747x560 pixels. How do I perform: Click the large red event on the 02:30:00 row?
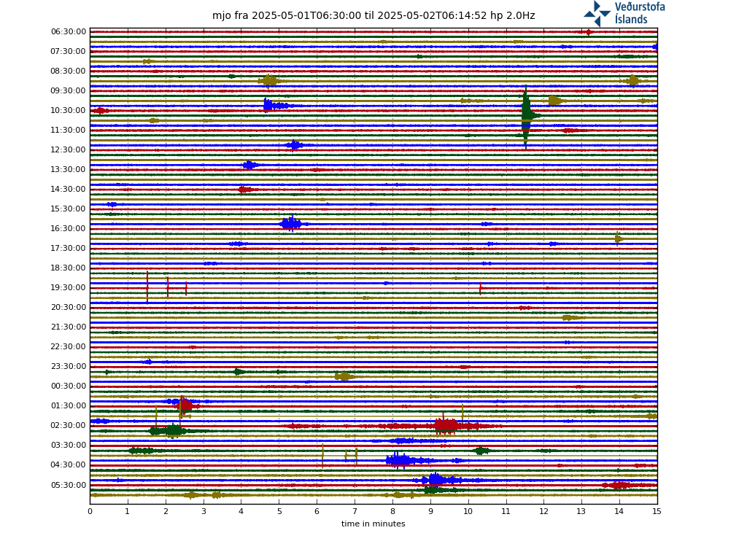pyautogui.click(x=446, y=425)
